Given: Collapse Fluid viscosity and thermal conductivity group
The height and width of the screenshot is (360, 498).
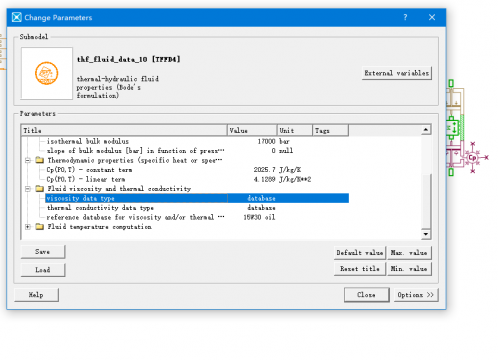Looking at the screenshot, I should (x=28, y=189).
